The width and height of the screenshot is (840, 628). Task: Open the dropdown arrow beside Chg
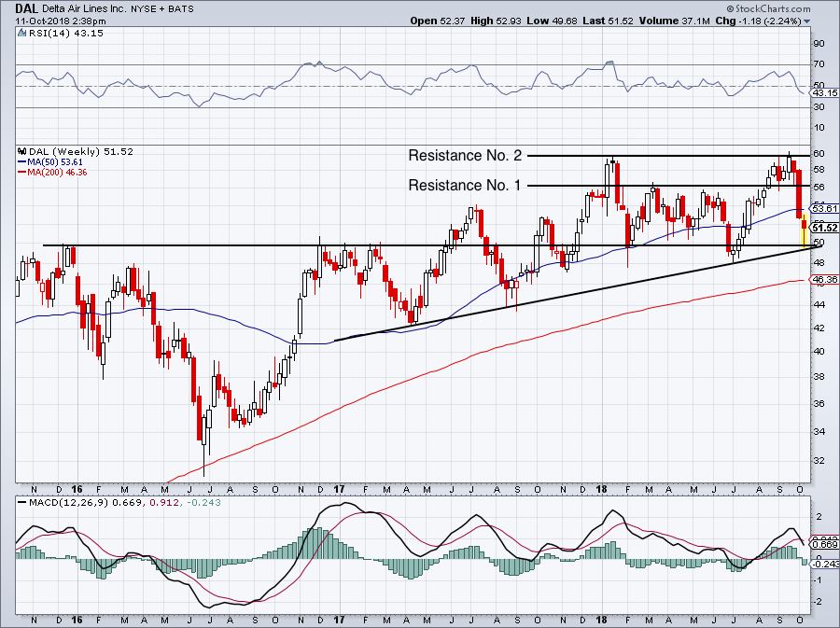(x=807, y=21)
